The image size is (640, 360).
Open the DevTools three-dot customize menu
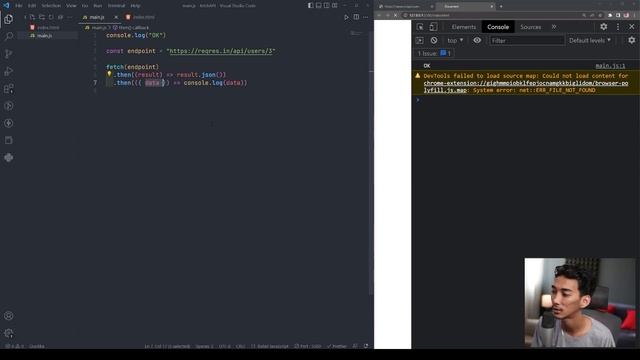618,27
